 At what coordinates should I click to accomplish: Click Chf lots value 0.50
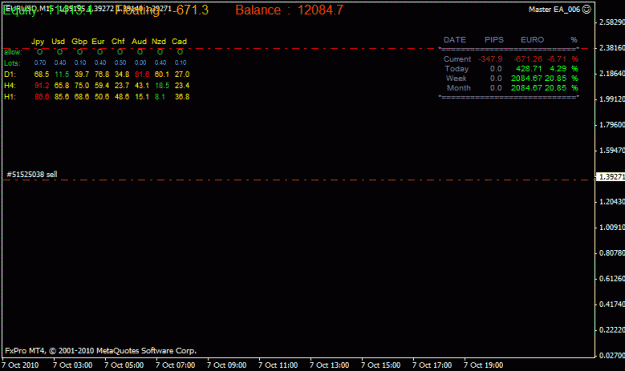pos(120,63)
